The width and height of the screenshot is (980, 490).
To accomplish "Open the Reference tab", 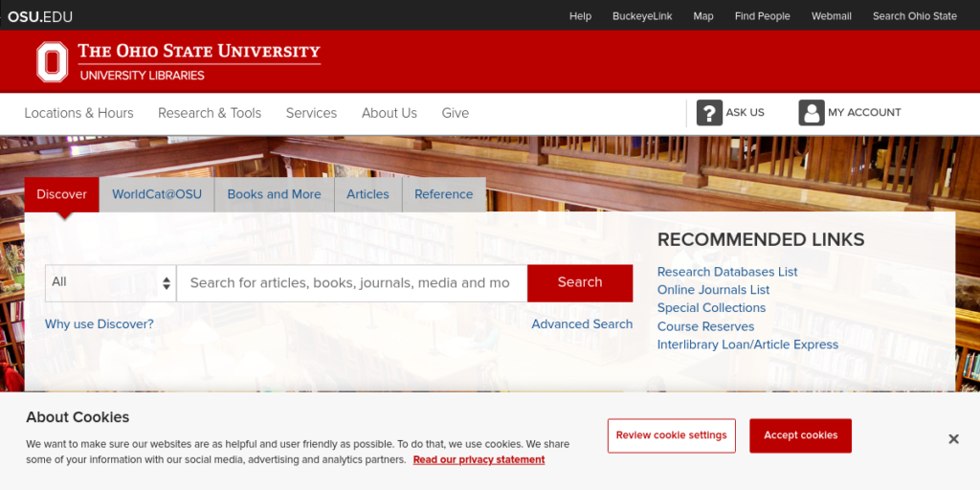I will pos(444,194).
